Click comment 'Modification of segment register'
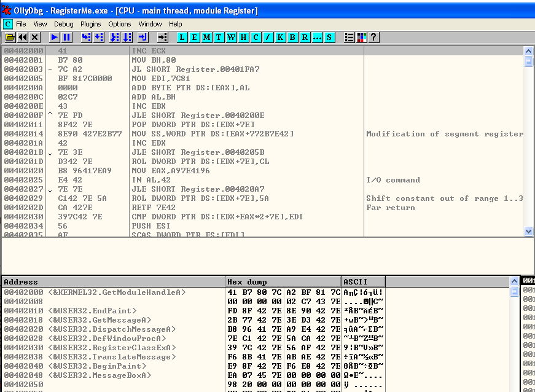This screenshot has height=392, width=535. 445,134
